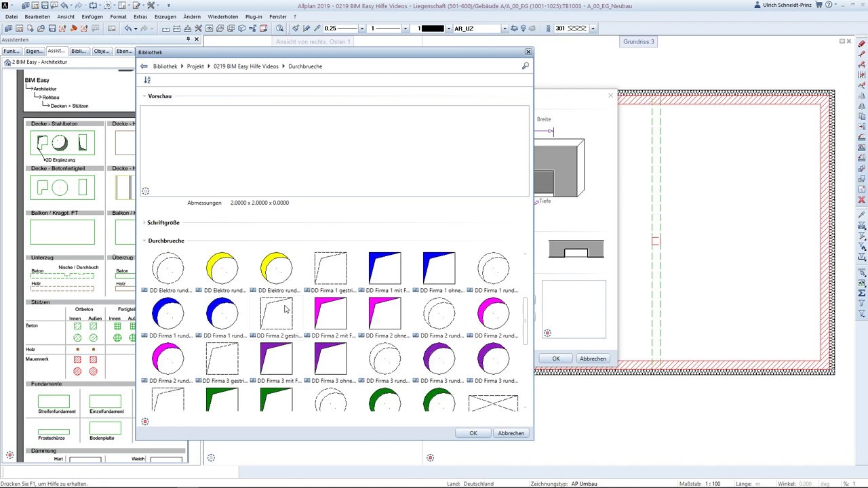Image resolution: width=868 pixels, height=488 pixels.
Task: Collapse the Vorschau section
Action: 159,96
